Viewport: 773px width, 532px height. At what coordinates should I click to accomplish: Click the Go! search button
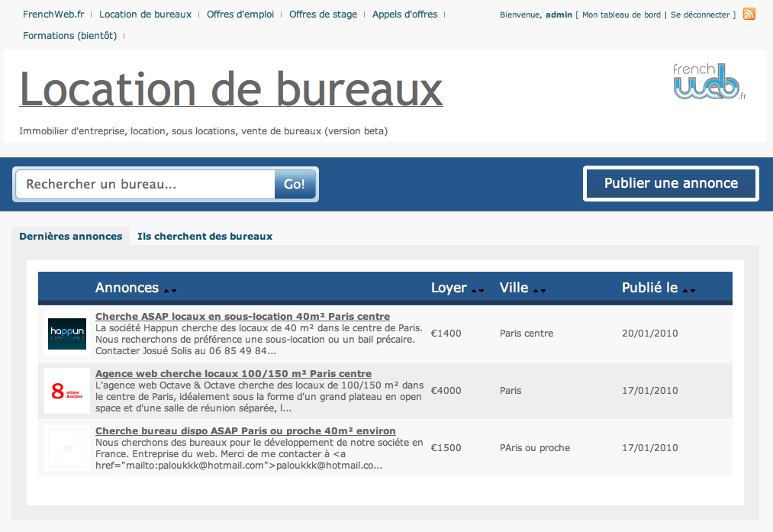click(x=295, y=184)
